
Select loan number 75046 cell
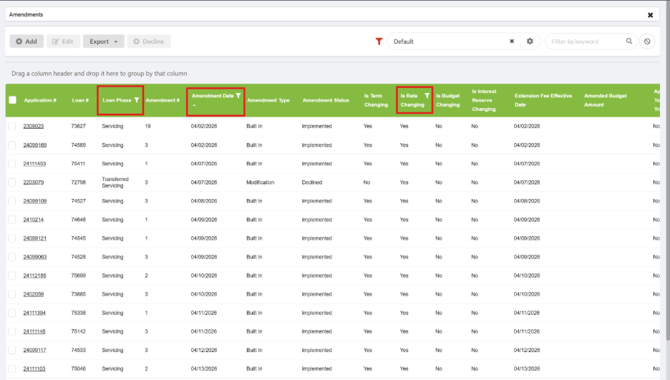click(78, 368)
